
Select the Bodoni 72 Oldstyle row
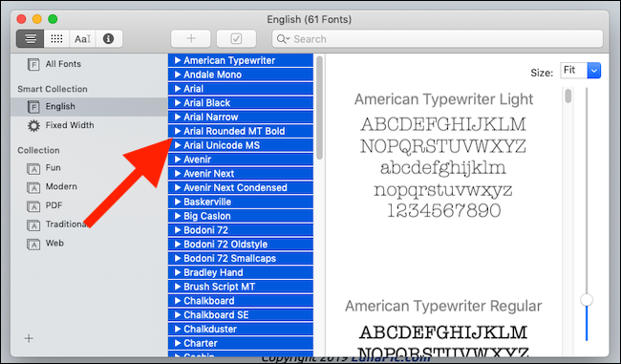pos(241,244)
